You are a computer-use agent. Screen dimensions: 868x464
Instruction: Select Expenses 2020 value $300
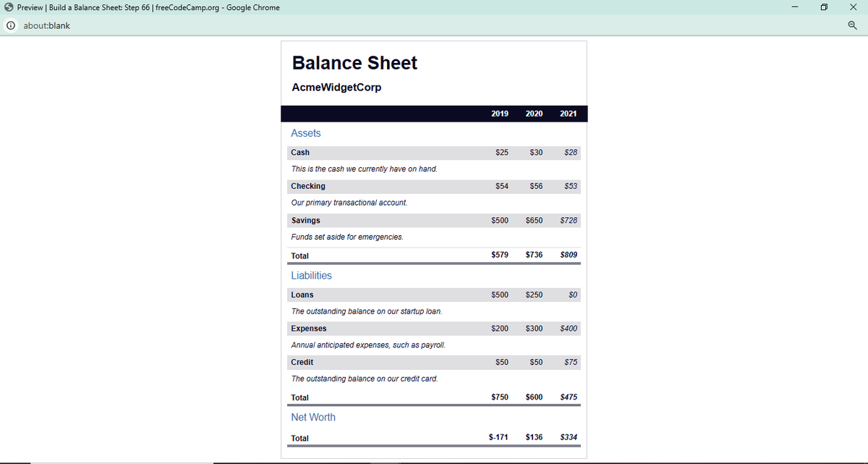(x=535, y=329)
